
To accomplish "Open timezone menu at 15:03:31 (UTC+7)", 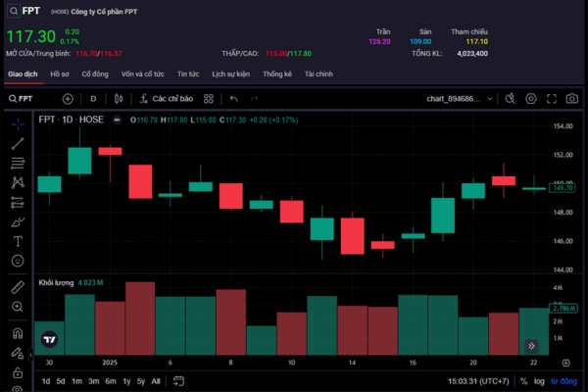I will click(478, 381).
